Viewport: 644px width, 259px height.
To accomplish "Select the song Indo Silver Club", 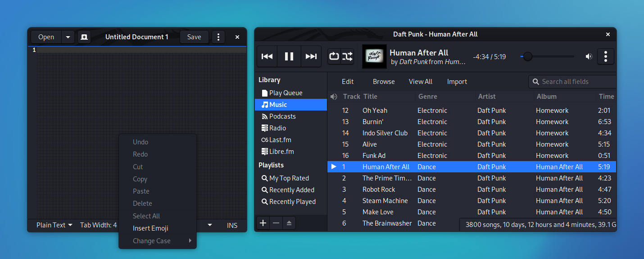I will point(472,133).
